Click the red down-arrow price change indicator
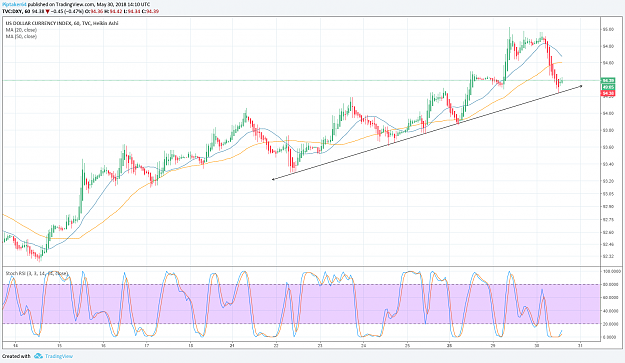625x363 pixels. coord(47,11)
